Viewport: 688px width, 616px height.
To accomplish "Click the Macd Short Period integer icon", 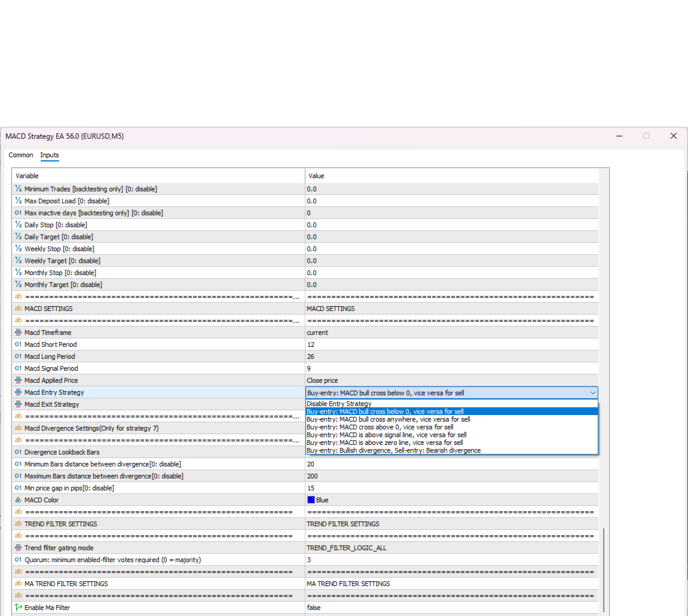I will pos(18,344).
